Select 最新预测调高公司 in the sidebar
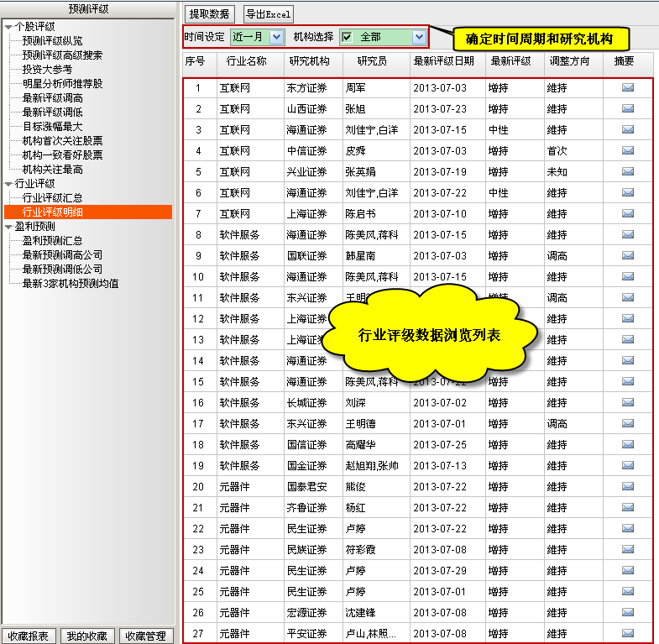The image size is (659, 644). (x=62, y=254)
